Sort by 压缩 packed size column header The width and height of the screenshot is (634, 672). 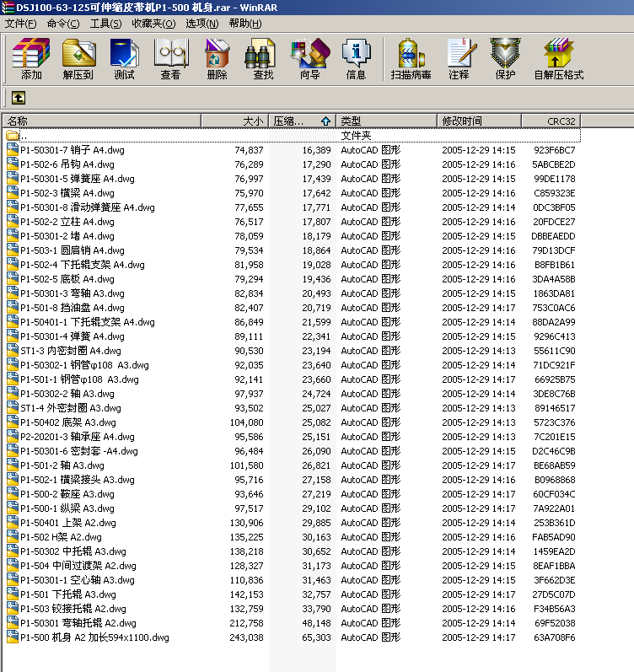pyautogui.click(x=302, y=121)
